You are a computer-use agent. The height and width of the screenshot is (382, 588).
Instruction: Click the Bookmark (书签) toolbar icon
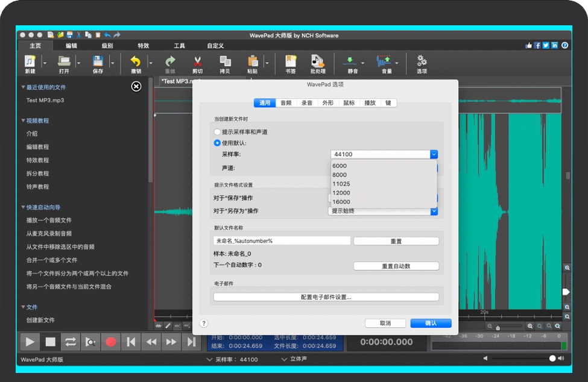291,61
